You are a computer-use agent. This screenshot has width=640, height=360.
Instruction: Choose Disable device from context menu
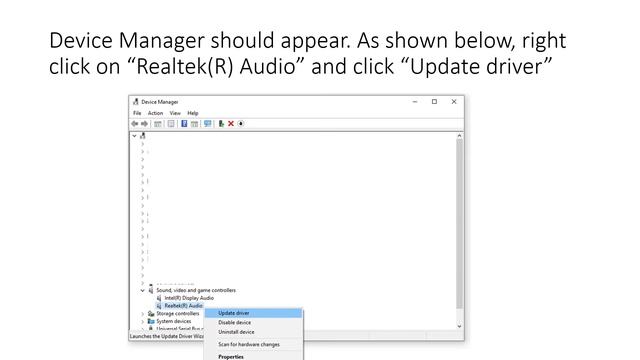pos(253,322)
